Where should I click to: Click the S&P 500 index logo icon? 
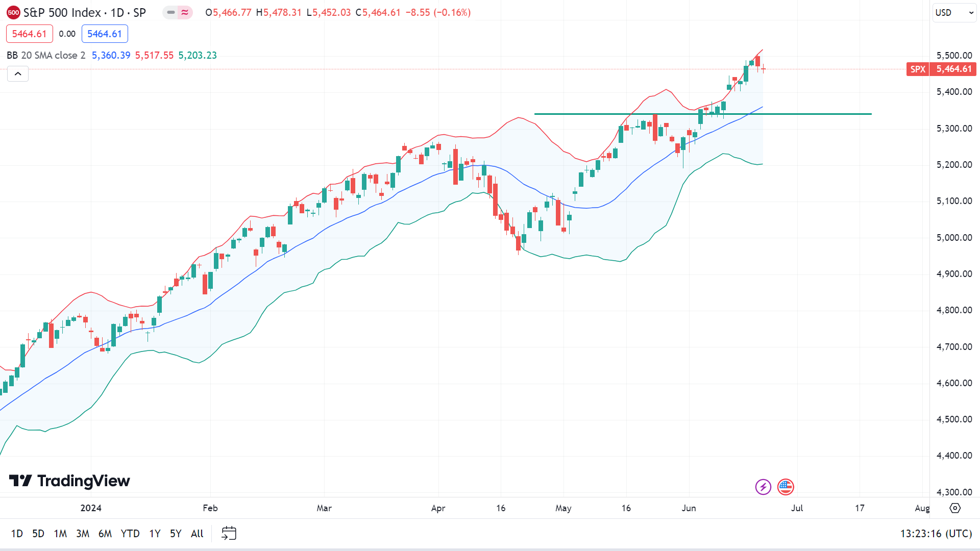[13, 13]
